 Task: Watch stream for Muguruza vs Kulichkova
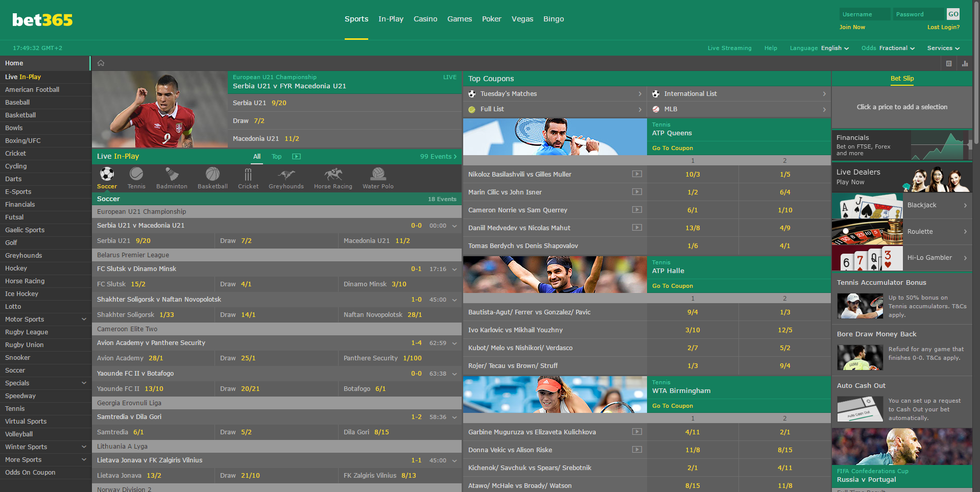click(637, 432)
